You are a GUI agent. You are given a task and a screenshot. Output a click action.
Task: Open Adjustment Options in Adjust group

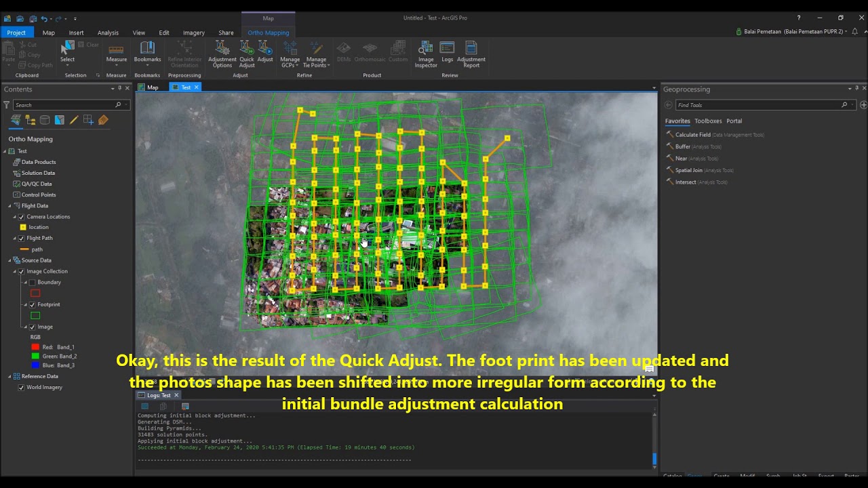[222, 54]
